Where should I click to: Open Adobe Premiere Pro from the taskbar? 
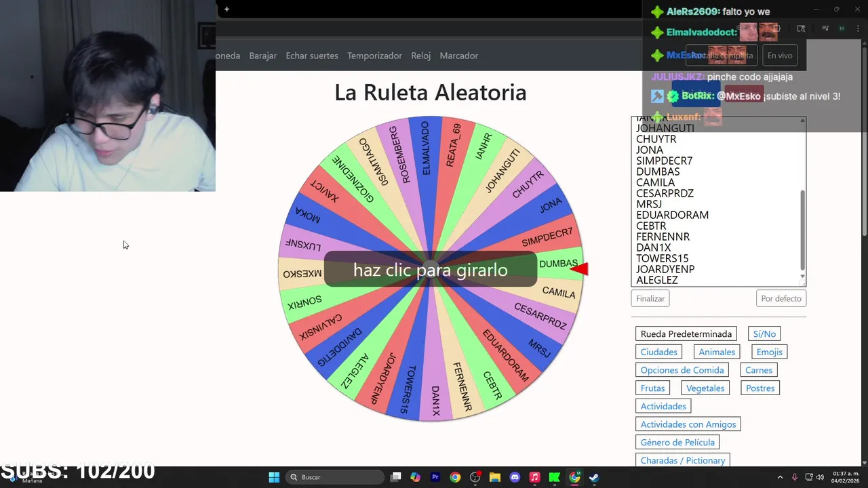[435, 477]
